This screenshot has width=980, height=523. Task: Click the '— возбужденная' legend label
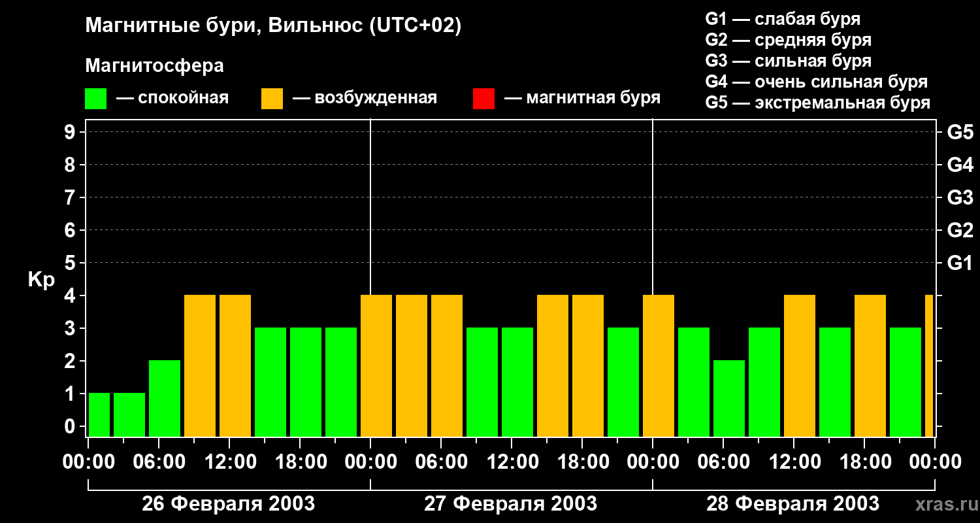click(365, 98)
